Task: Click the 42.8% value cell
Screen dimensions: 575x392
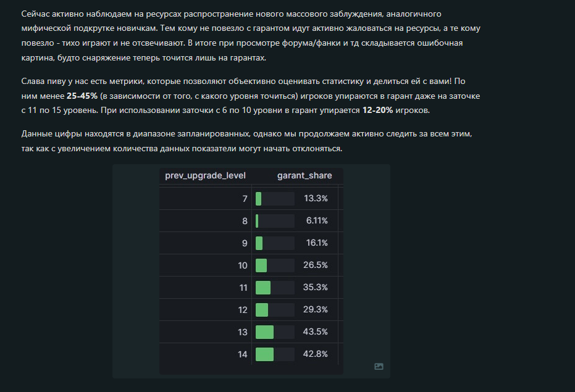Action: pyautogui.click(x=315, y=354)
